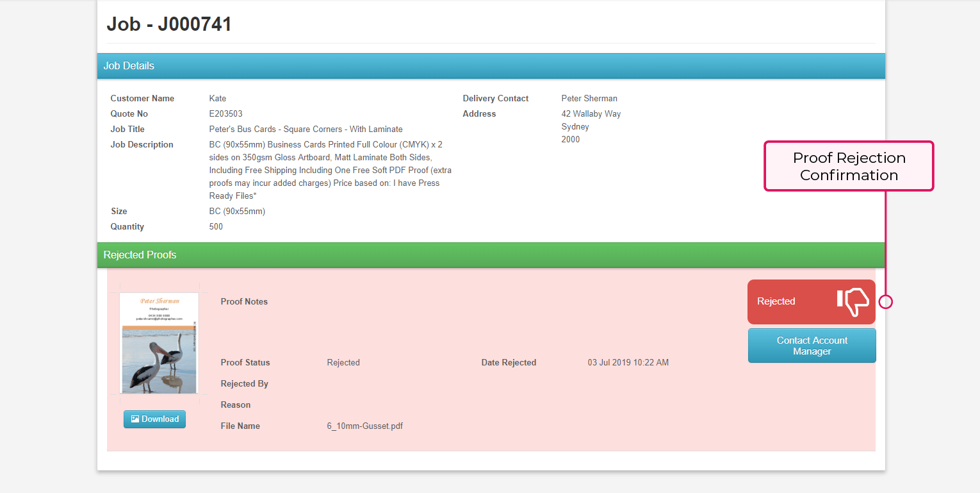Select the quote number E203503
The height and width of the screenshot is (493, 980).
coord(225,114)
